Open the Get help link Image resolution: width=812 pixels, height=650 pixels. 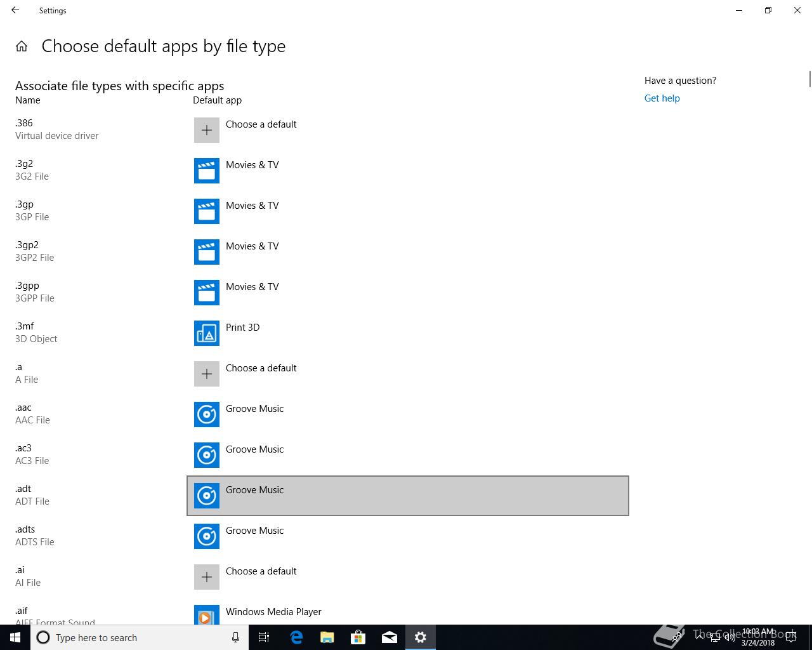coord(662,98)
